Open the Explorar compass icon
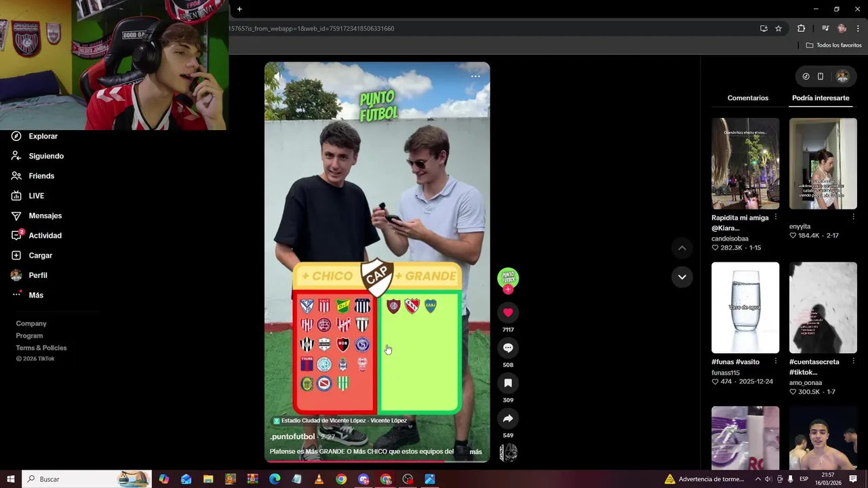The width and height of the screenshot is (868, 488). [x=16, y=136]
